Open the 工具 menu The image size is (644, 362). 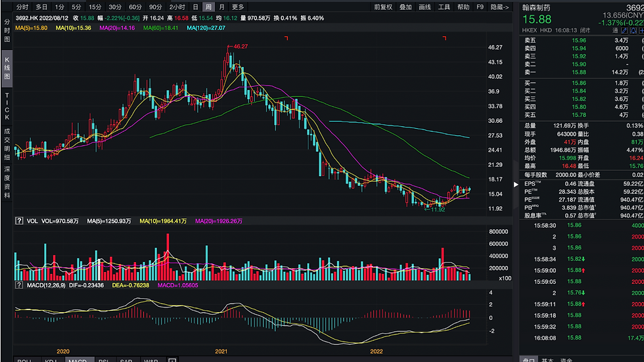[444, 7]
